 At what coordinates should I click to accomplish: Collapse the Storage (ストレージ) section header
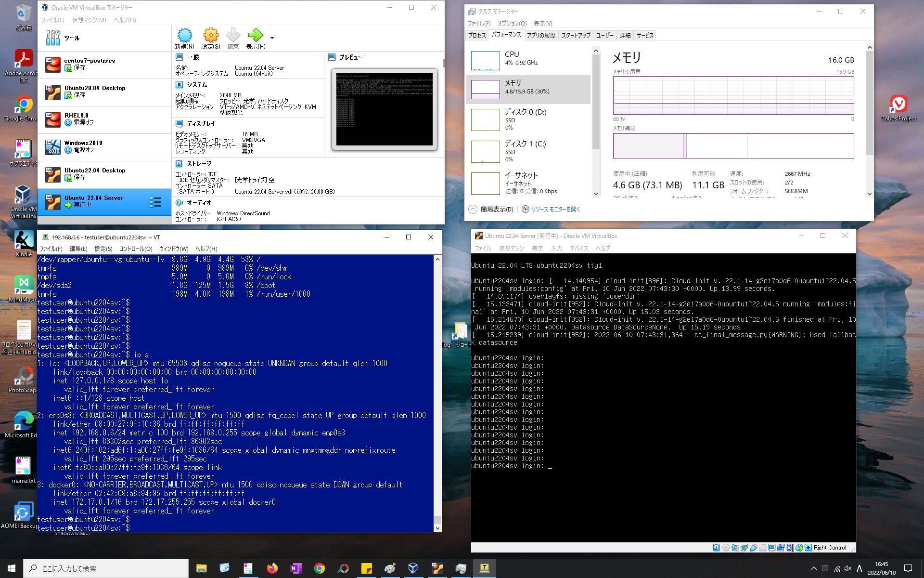[199, 164]
